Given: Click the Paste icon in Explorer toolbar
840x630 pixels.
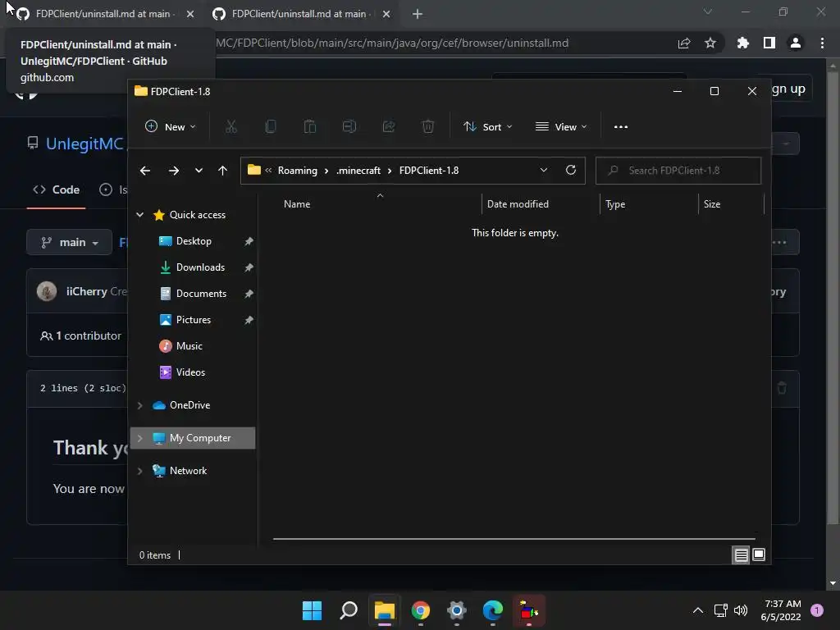Looking at the screenshot, I should (x=309, y=127).
